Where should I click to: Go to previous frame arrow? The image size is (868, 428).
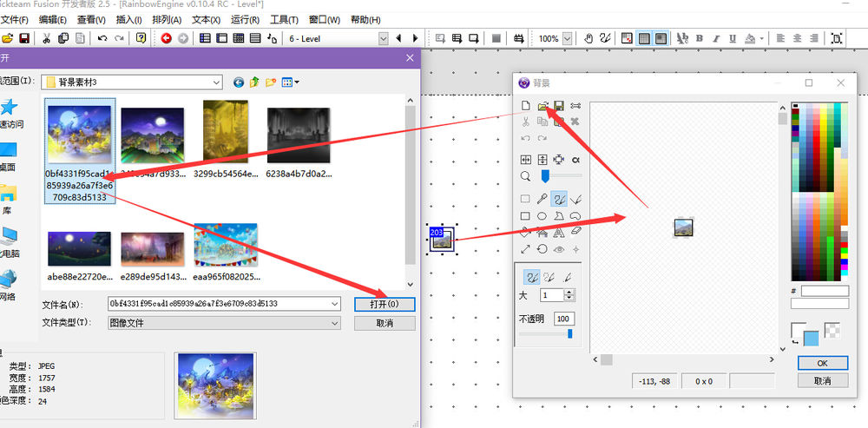[x=398, y=38]
